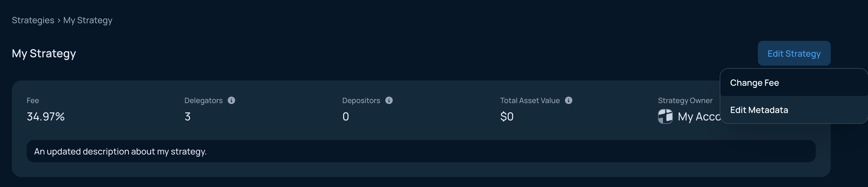The height and width of the screenshot is (187, 868).
Task: Click the 34.97% fee value
Action: (46, 117)
